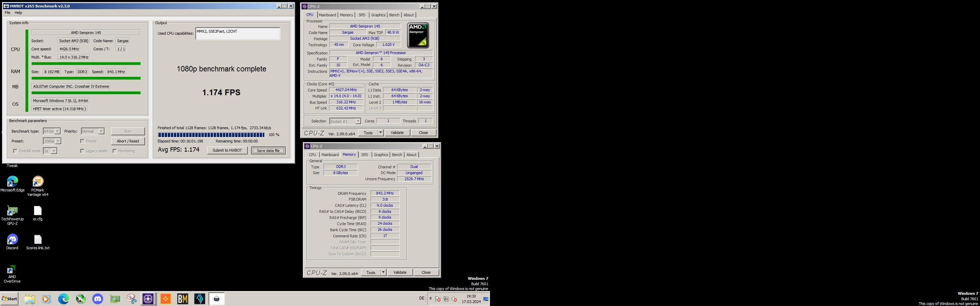Click Save data file button
The height and width of the screenshot is (306, 980).
[x=268, y=151]
